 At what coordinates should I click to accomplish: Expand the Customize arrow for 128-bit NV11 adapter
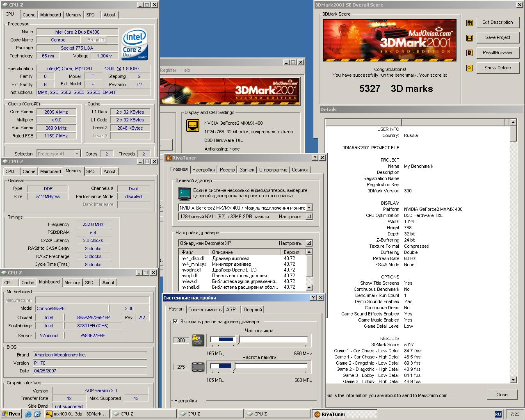click(309, 217)
